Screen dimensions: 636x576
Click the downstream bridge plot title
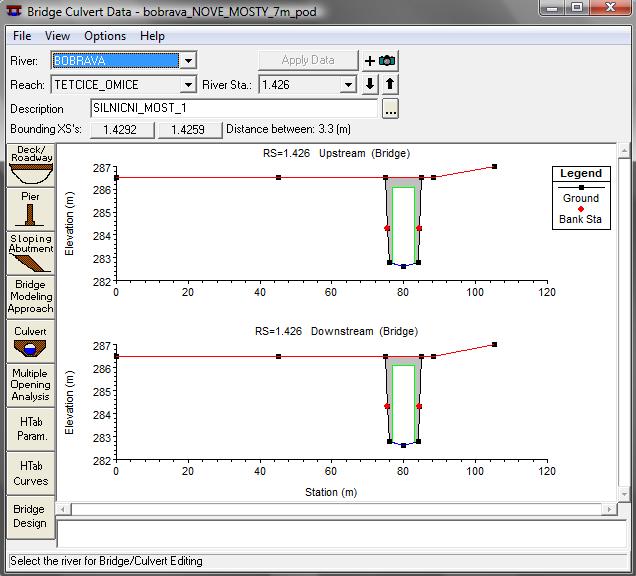click(x=336, y=331)
